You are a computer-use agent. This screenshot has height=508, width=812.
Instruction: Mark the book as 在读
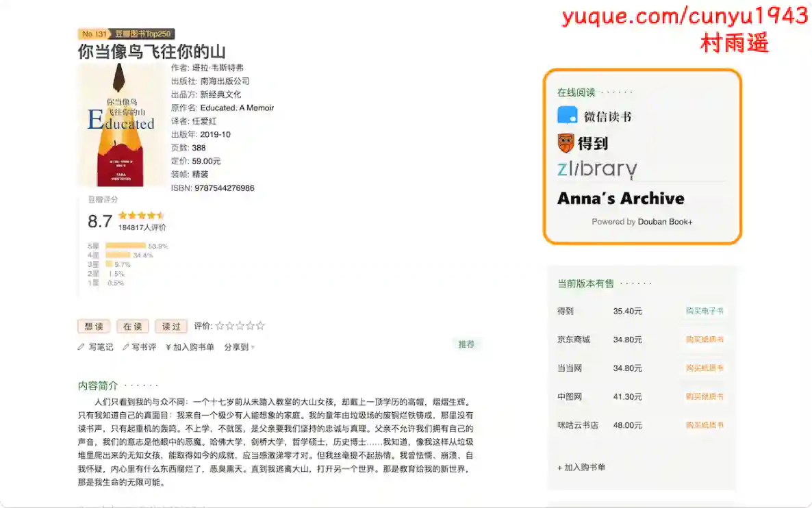(x=132, y=327)
